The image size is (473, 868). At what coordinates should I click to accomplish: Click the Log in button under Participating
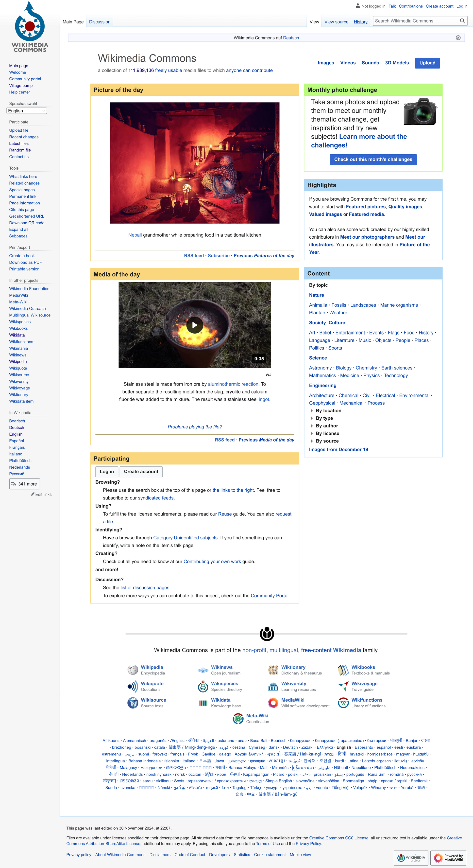pyautogui.click(x=107, y=472)
